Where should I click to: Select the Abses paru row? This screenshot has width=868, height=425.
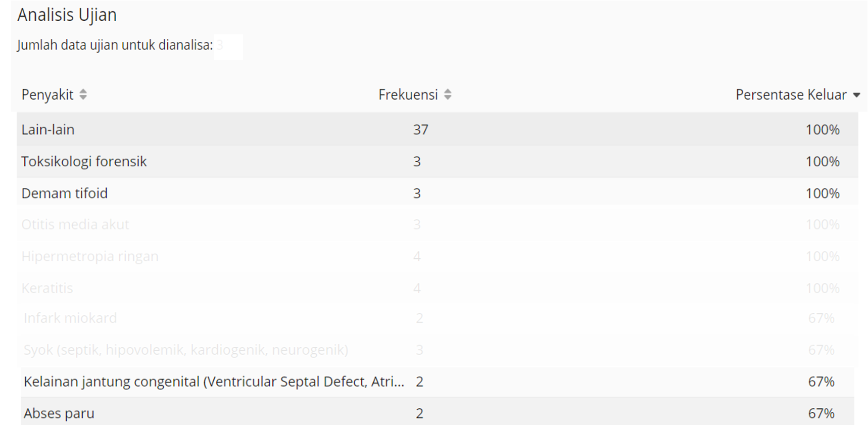pyautogui.click(x=438, y=413)
